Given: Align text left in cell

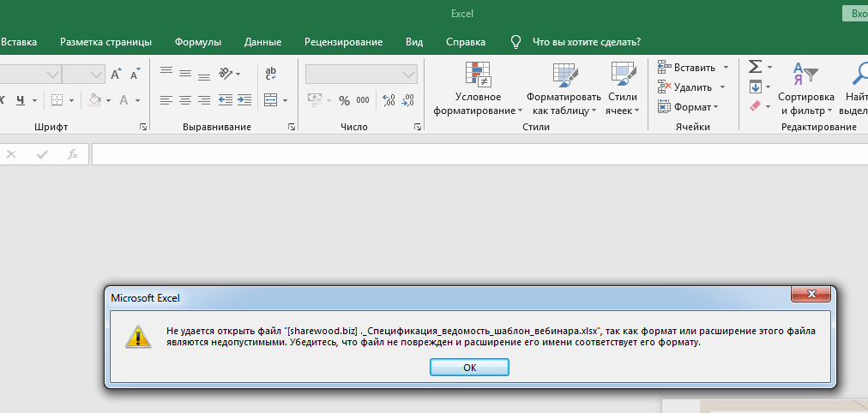Looking at the screenshot, I should 166,100.
